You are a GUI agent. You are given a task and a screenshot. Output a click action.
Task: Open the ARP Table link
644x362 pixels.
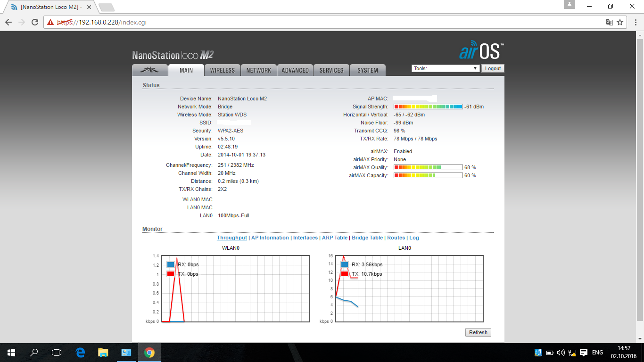point(335,238)
